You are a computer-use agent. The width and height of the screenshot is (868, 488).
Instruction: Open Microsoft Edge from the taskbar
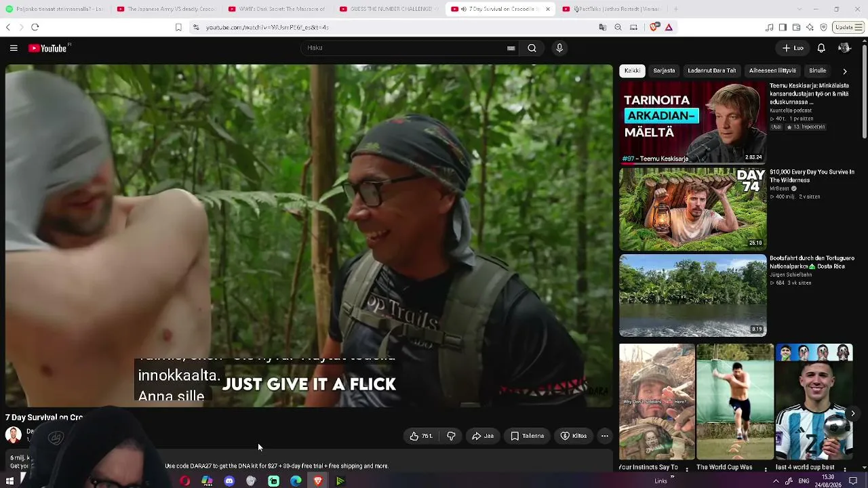[296, 481]
